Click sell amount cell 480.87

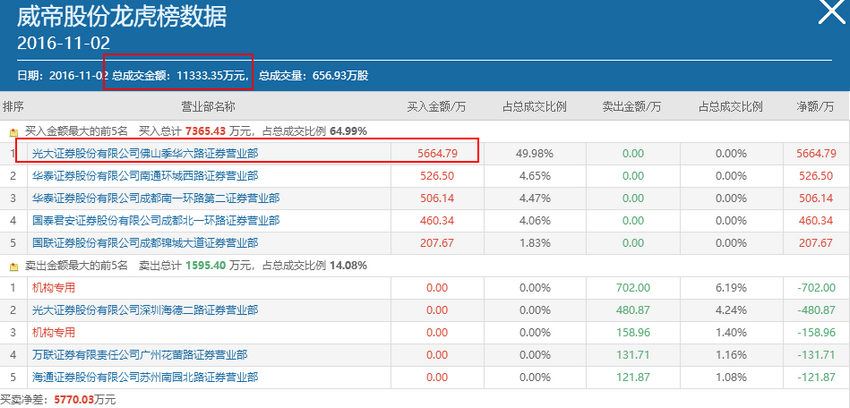point(633,310)
